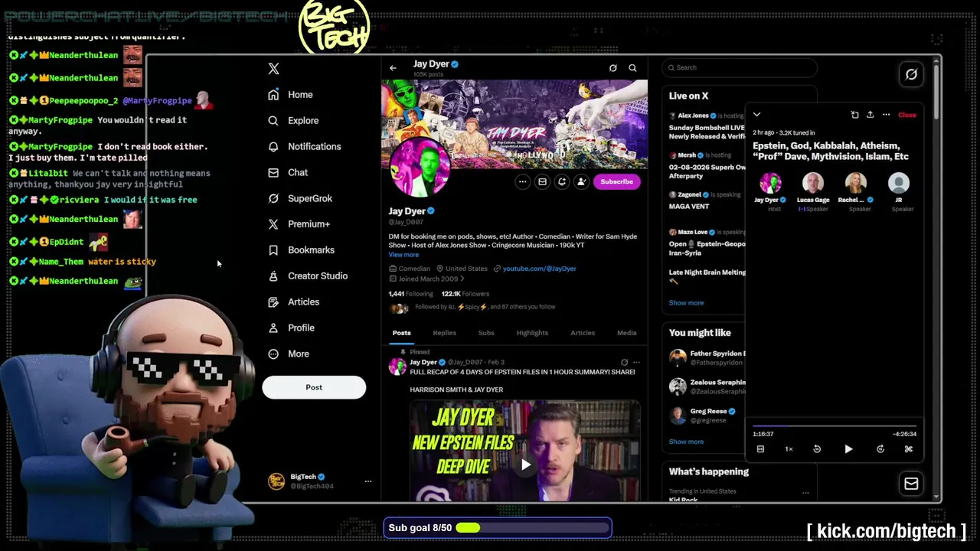
Task: Select the Posts tab
Action: coord(401,333)
